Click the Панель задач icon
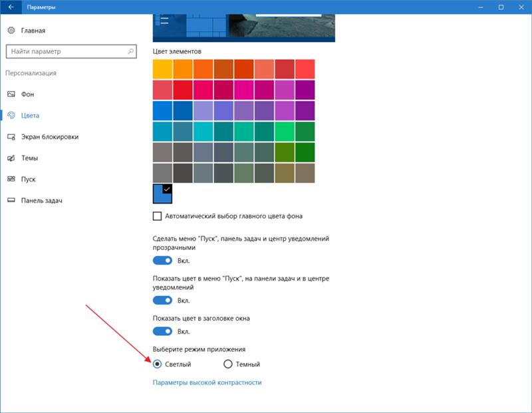 (11, 200)
